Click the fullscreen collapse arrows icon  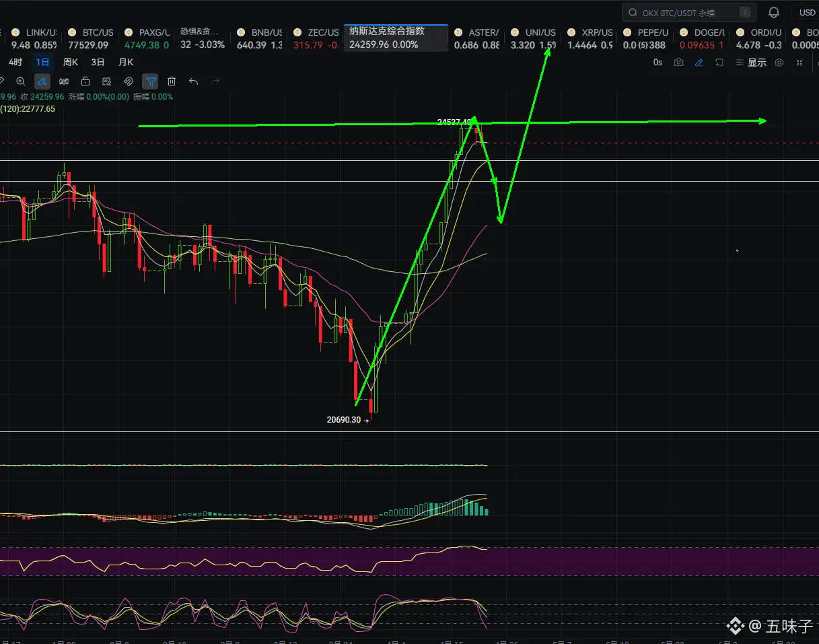[799, 63]
